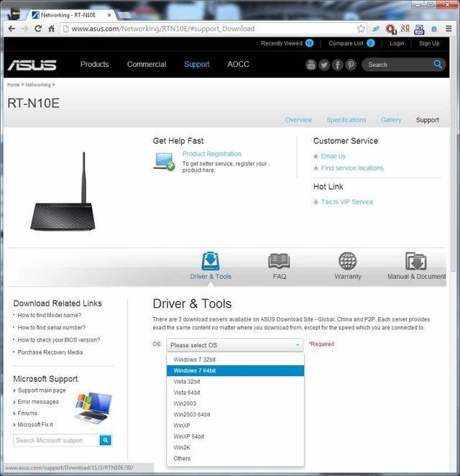The width and height of the screenshot is (460, 476).
Task: Switch to the Specifications tab
Action: click(346, 120)
